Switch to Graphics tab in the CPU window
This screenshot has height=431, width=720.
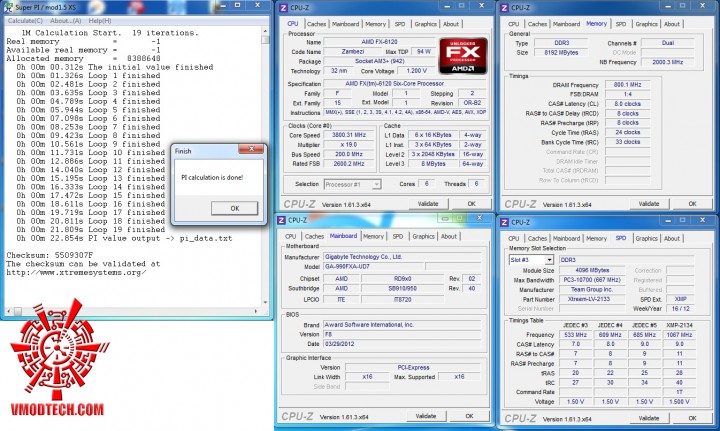tap(425, 24)
